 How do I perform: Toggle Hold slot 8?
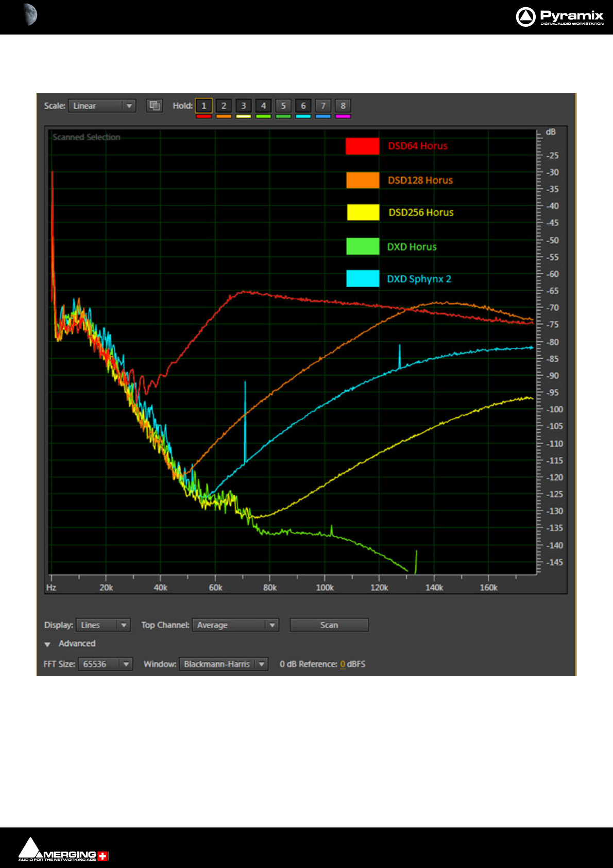[x=343, y=106]
